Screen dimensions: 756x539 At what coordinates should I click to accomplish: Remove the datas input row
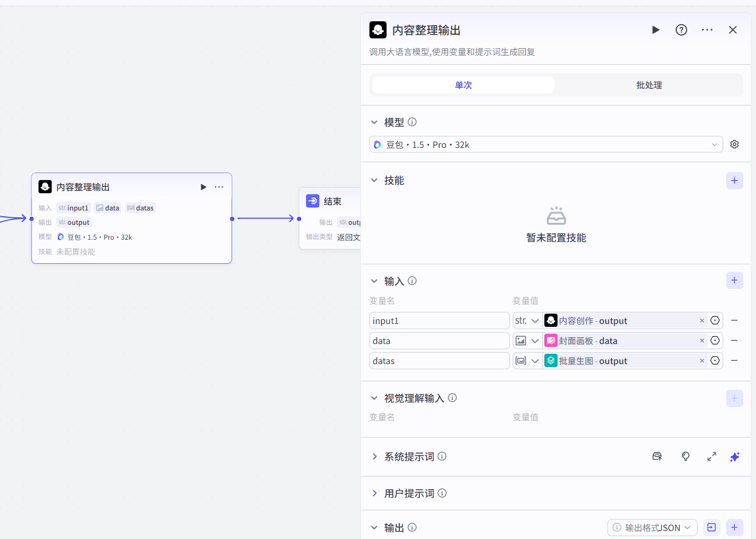point(734,361)
